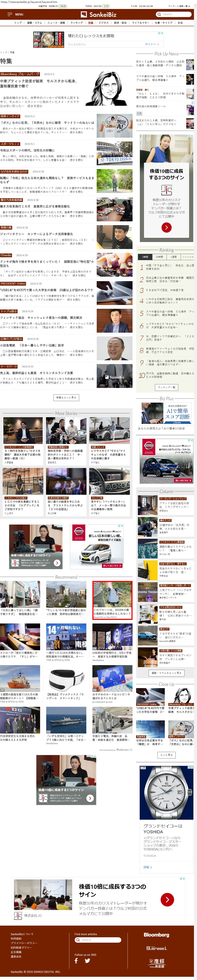
Task: Open the オリエンタルランド決算 article headline
Action: point(36,373)
